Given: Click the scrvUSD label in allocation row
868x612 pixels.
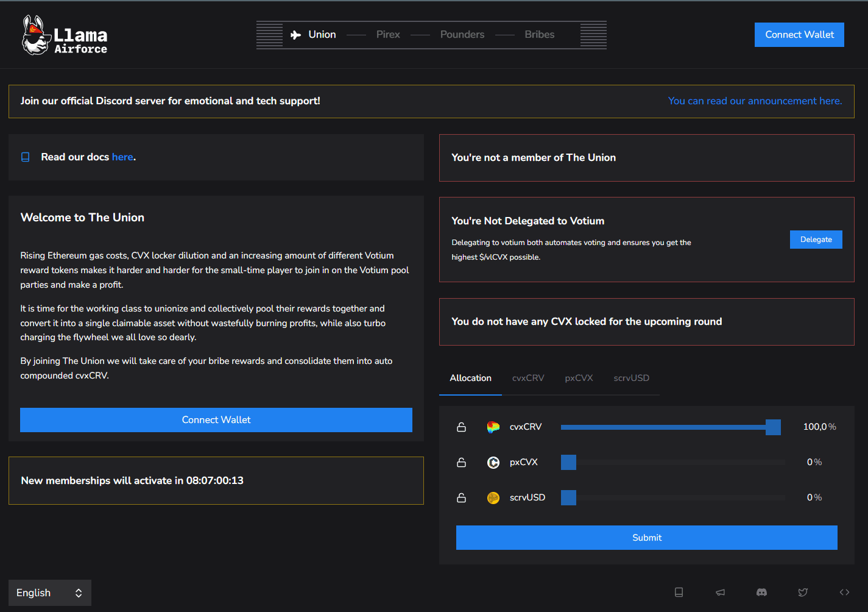Looking at the screenshot, I should pos(528,498).
